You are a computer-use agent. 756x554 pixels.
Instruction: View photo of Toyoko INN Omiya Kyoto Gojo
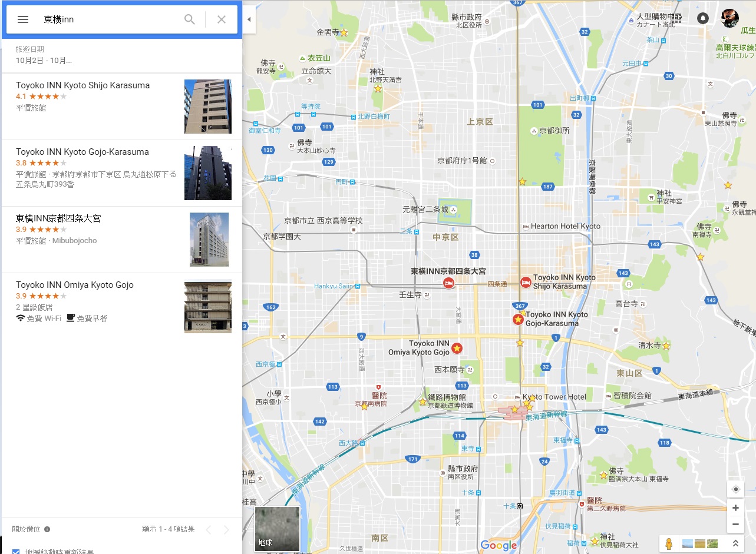(x=207, y=306)
